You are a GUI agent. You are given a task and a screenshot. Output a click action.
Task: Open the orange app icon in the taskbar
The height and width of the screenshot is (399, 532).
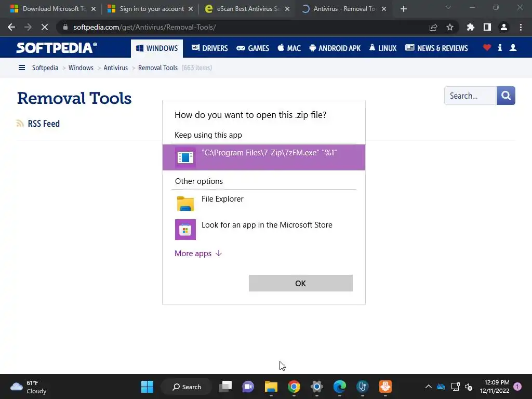coord(385,387)
